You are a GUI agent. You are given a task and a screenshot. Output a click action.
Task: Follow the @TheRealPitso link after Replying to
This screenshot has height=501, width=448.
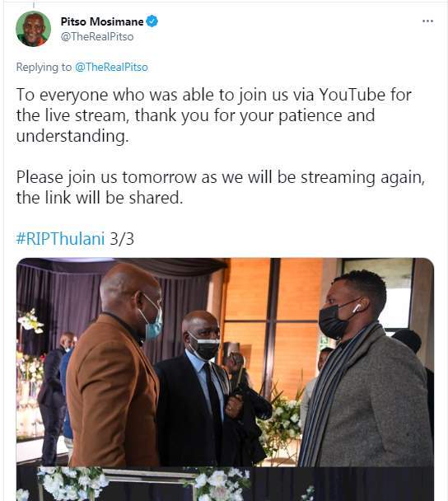coord(111,67)
